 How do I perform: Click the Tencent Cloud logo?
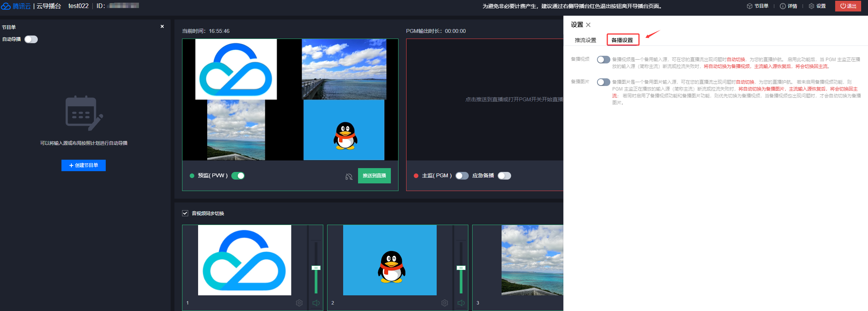point(16,6)
